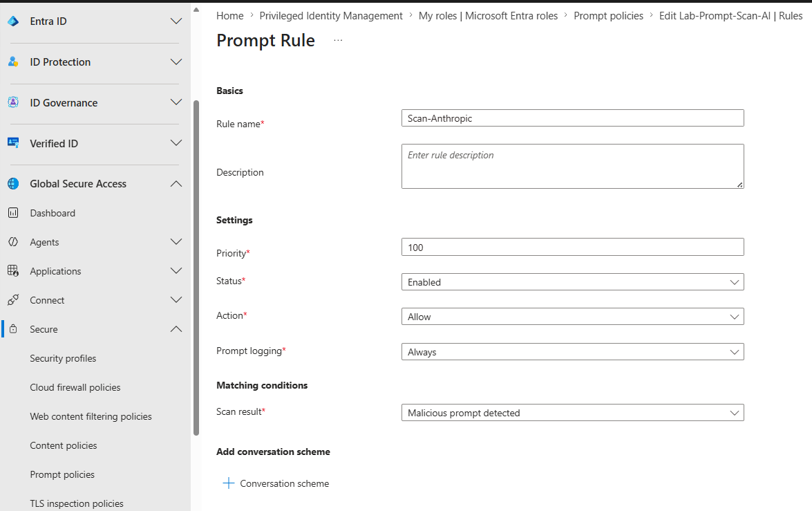Screen dimensions: 812x511
Task: Click the Connect plug icon
Action: click(x=13, y=300)
